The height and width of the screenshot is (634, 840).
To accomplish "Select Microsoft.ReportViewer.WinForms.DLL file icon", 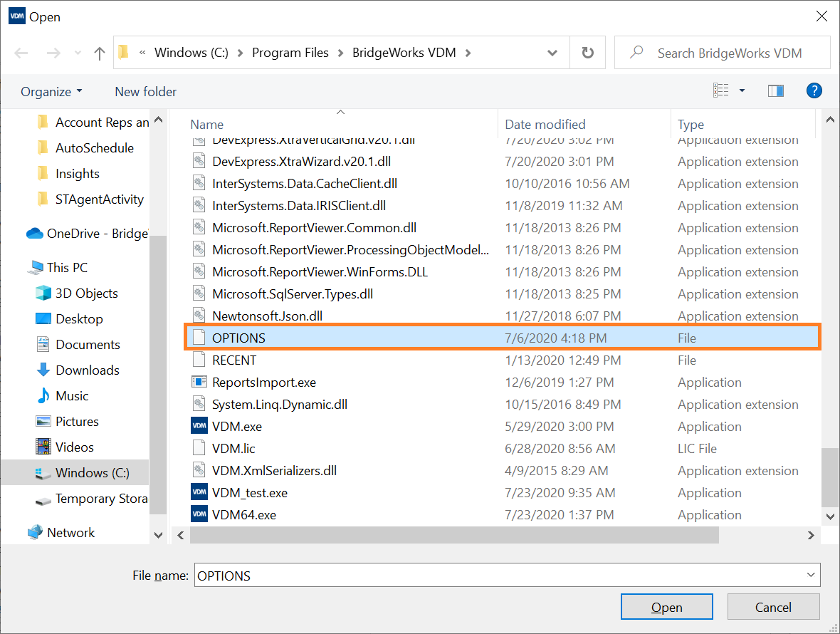I will tap(199, 271).
